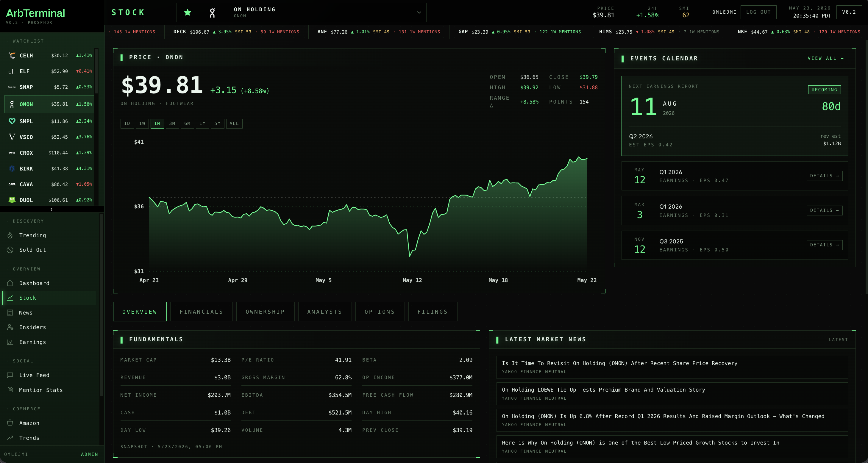
Task: Select DECK in the ticker tape
Action: 236,32
